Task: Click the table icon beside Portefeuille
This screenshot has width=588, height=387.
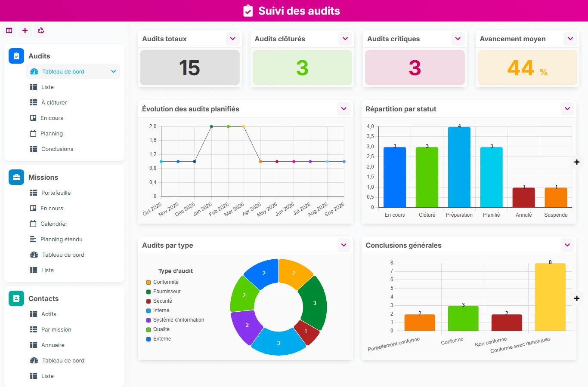Action: pyautogui.click(x=34, y=193)
